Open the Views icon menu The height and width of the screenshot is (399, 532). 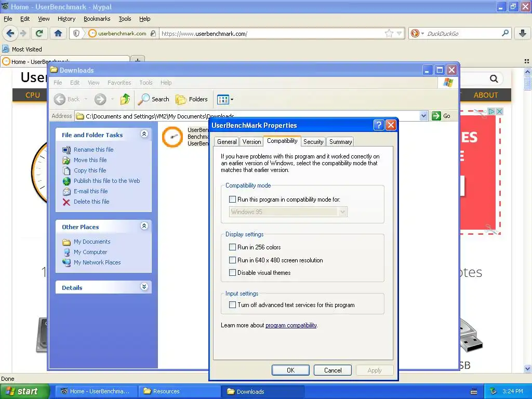tap(225, 99)
